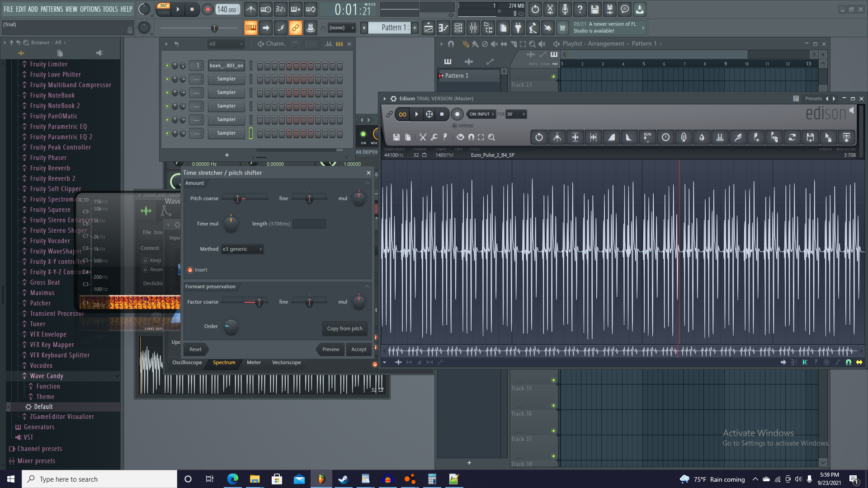This screenshot has height=488, width=868.
Task: Open the plugin picker icon
Action: point(518,28)
